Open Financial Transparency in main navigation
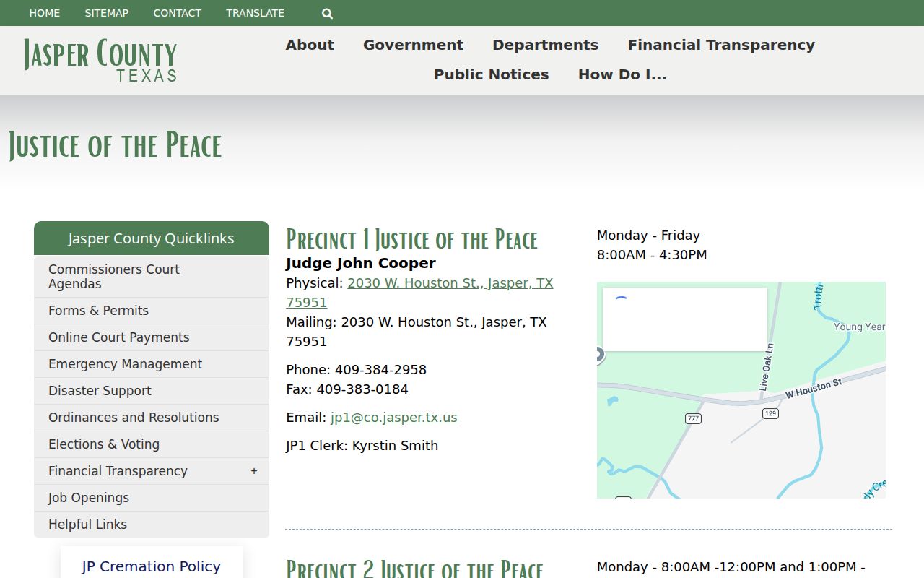The height and width of the screenshot is (578, 924). pos(721,45)
